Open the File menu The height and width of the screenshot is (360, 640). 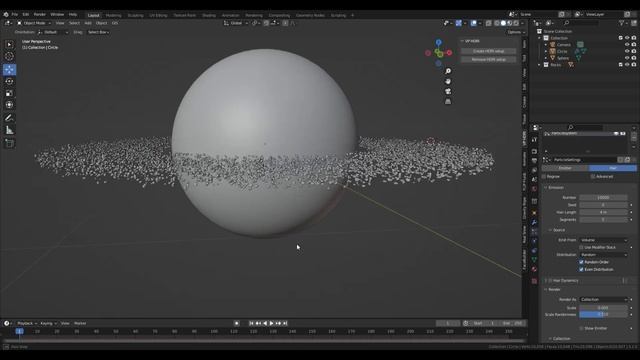(15, 14)
